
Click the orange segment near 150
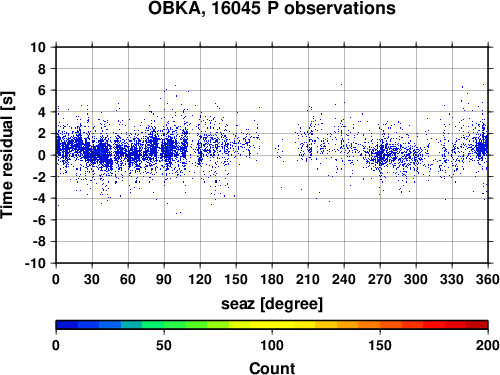[380, 325]
